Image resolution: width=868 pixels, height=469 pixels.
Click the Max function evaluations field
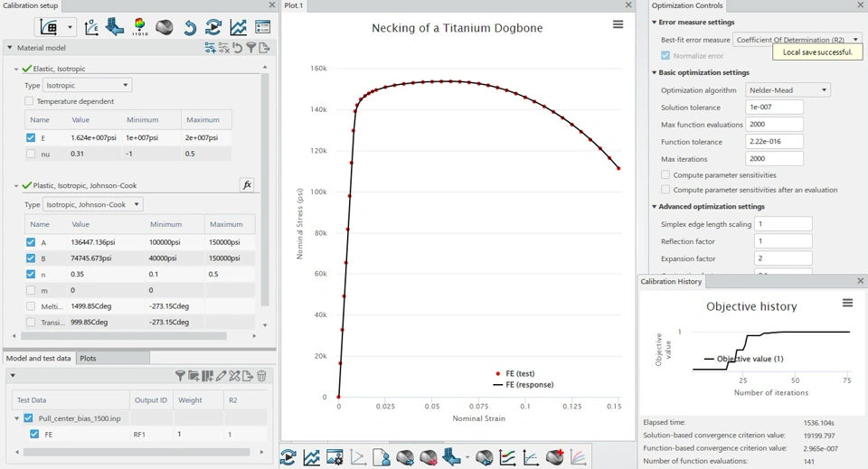pos(774,125)
